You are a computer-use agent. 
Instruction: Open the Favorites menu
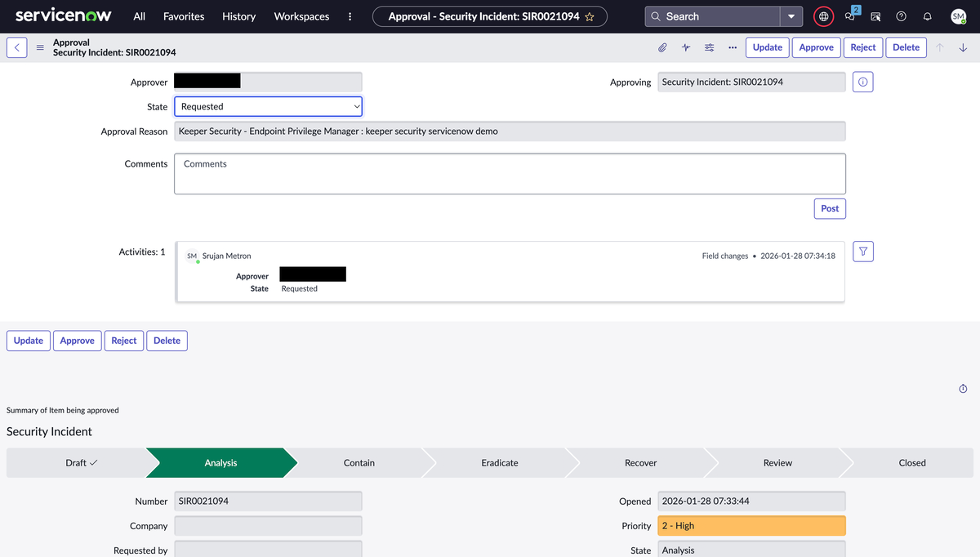click(184, 16)
